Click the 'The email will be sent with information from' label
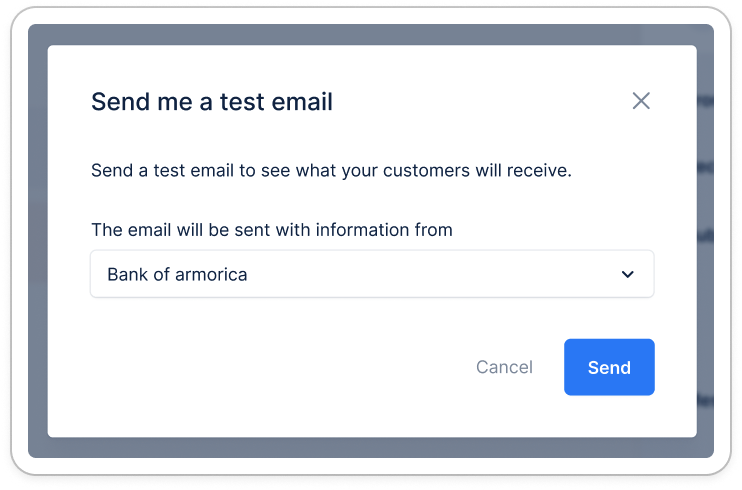The width and height of the screenshot is (742, 490). click(272, 230)
